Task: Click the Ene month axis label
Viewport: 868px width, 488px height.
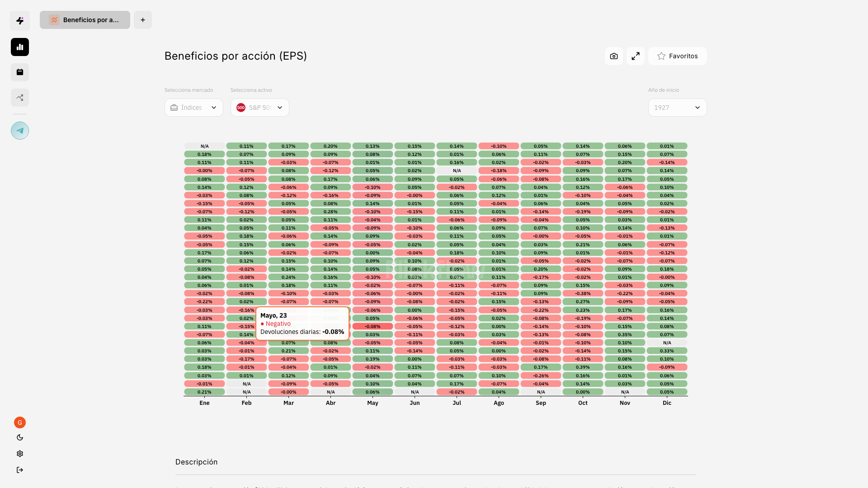Action: 204,403
